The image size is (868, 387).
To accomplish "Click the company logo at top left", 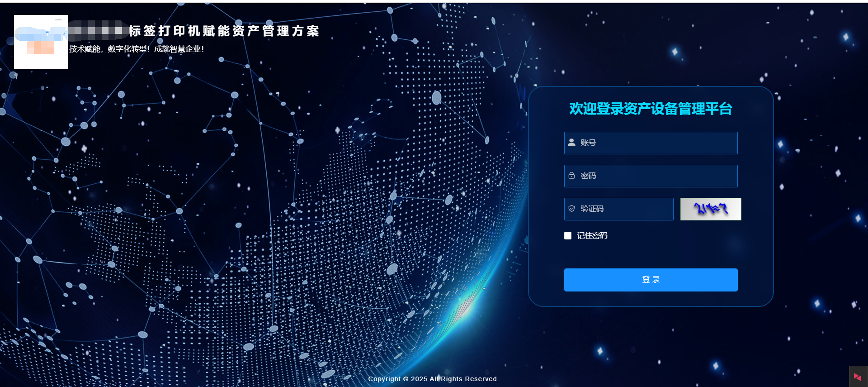I will pyautogui.click(x=41, y=42).
